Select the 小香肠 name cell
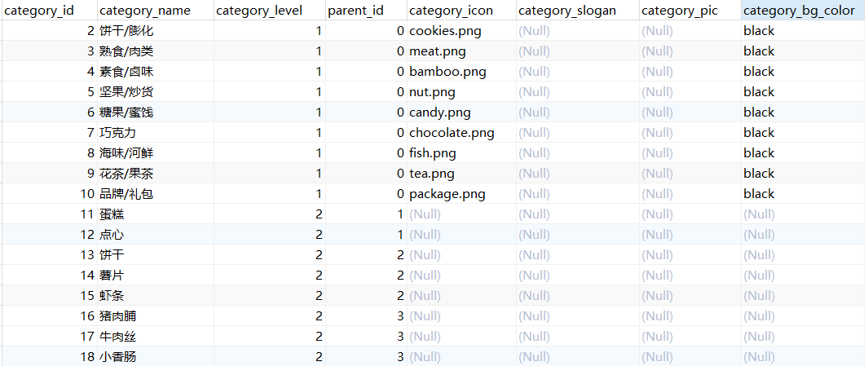 tap(156, 356)
